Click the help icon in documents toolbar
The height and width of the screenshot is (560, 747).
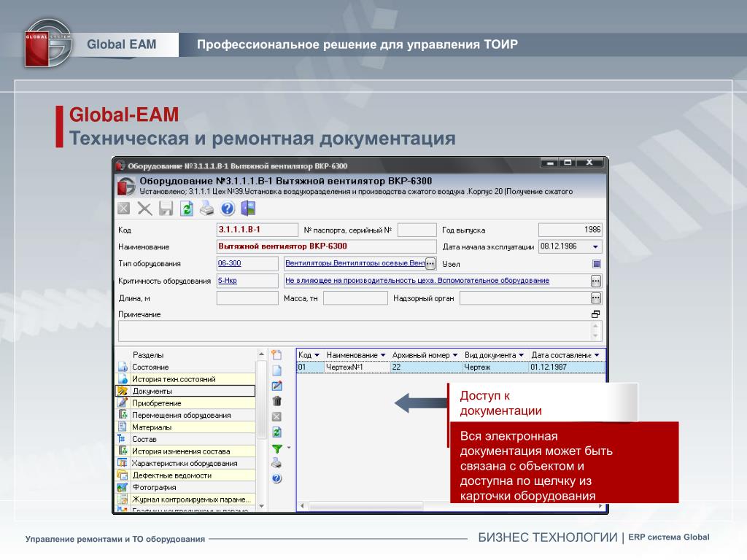click(x=276, y=478)
